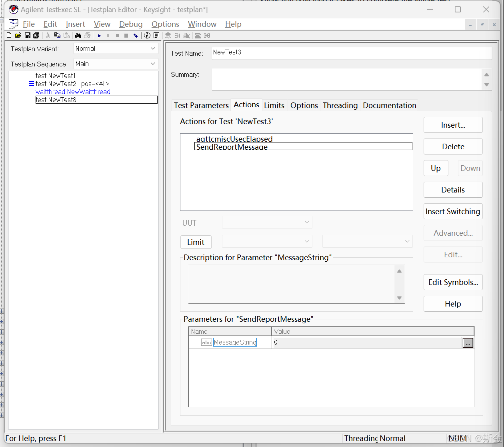Click the Value column header
This screenshot has height=447, width=504.
click(373, 331)
